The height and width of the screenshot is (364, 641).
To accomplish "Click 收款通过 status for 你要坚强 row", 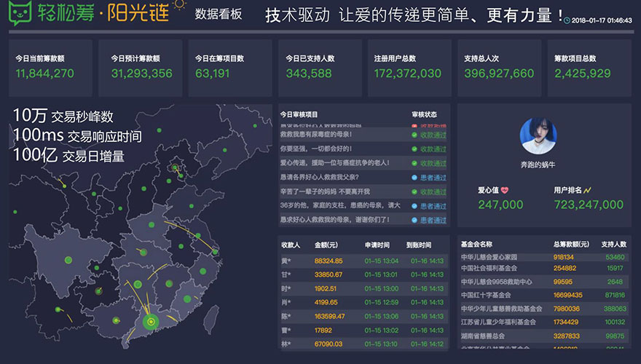I will pyautogui.click(x=433, y=149).
